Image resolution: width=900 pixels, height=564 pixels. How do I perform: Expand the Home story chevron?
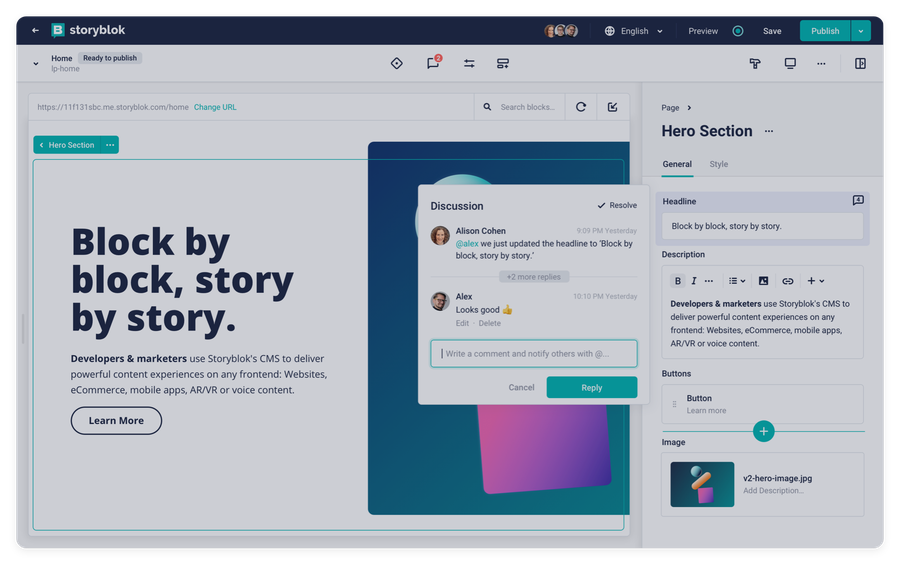pos(36,64)
